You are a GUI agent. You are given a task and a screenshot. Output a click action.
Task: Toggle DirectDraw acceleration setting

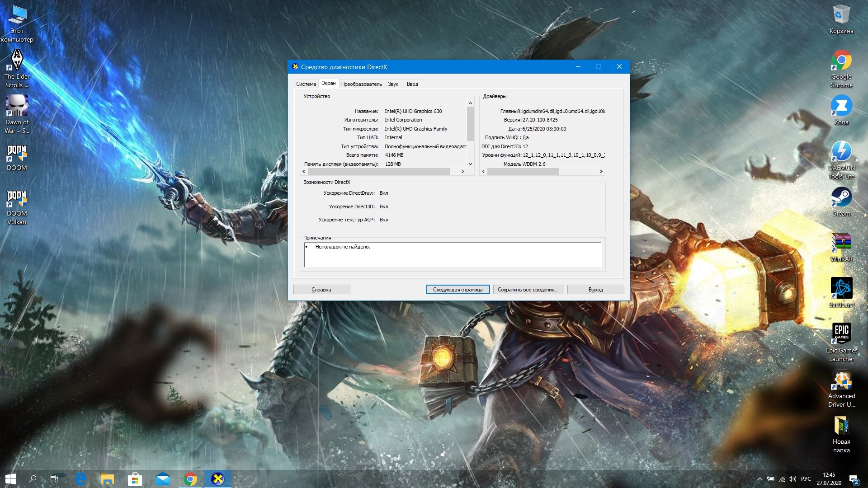[x=385, y=192]
